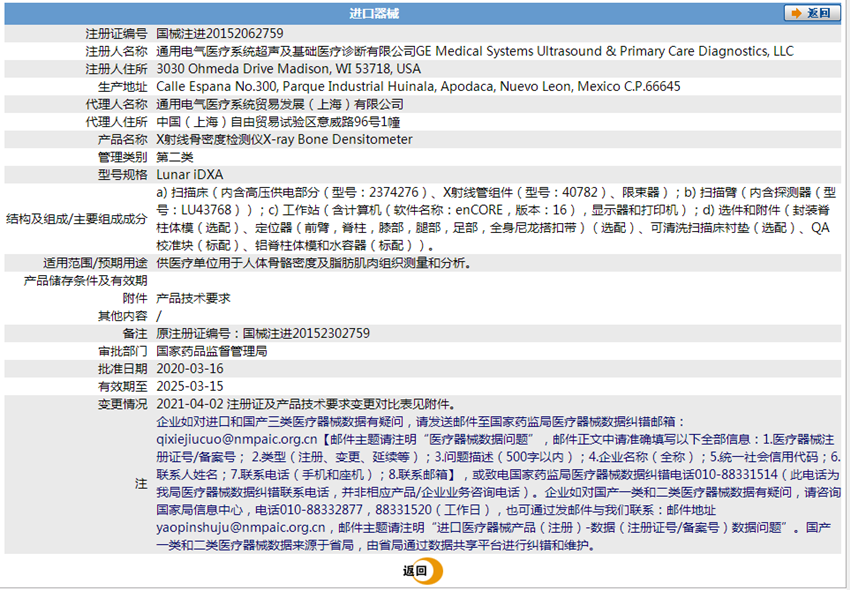Click the 其他内容 label
The image size is (850, 590).
coord(123,316)
